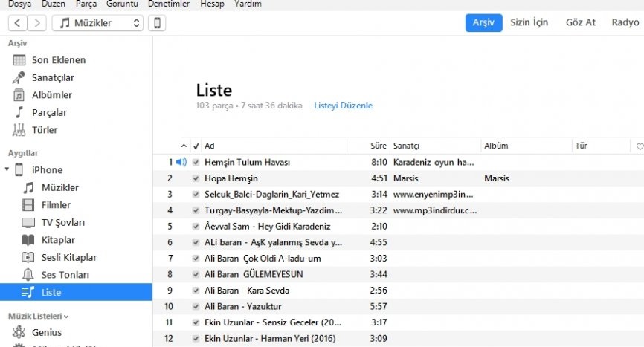Open the Denetimler menu
644x347 pixels.
click(169, 4)
